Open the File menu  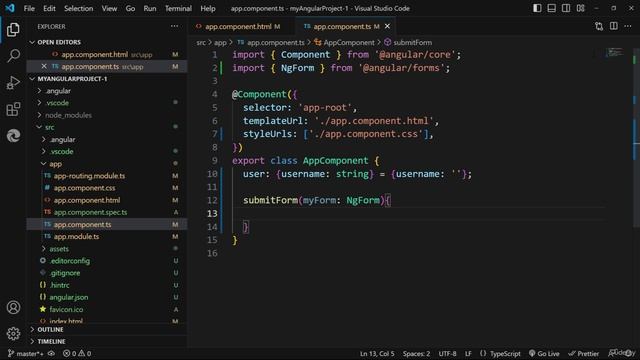29,8
